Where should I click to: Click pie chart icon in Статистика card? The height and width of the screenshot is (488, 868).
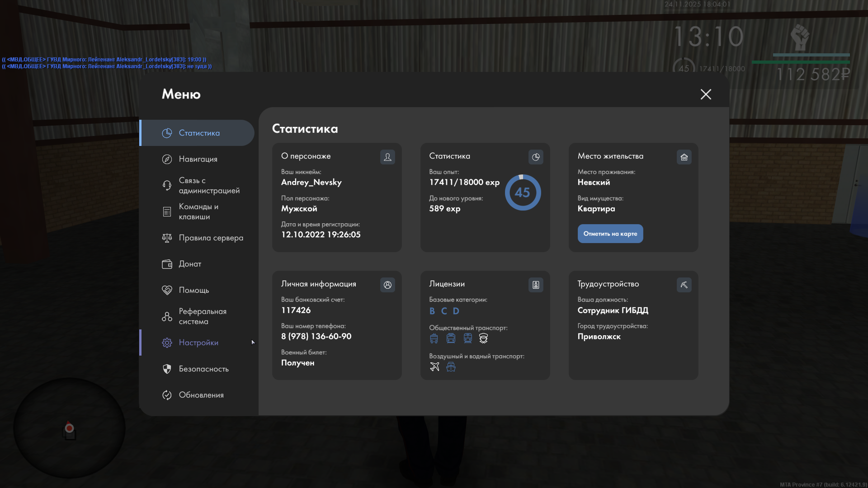pyautogui.click(x=536, y=157)
